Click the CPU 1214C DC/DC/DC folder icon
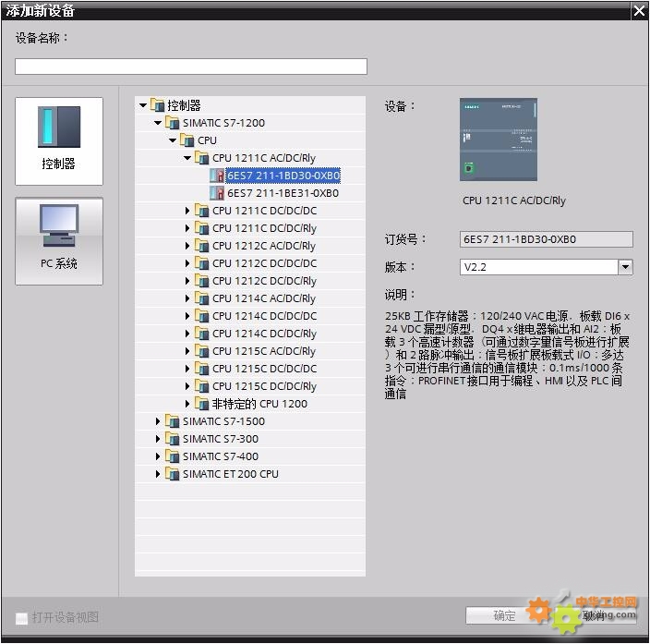650x644 pixels. (202, 316)
